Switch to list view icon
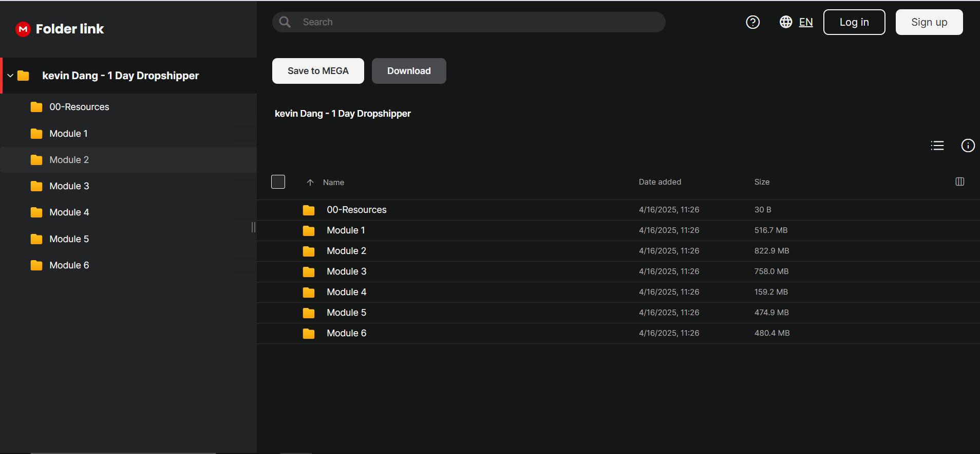The height and width of the screenshot is (454, 980). pyautogui.click(x=937, y=146)
